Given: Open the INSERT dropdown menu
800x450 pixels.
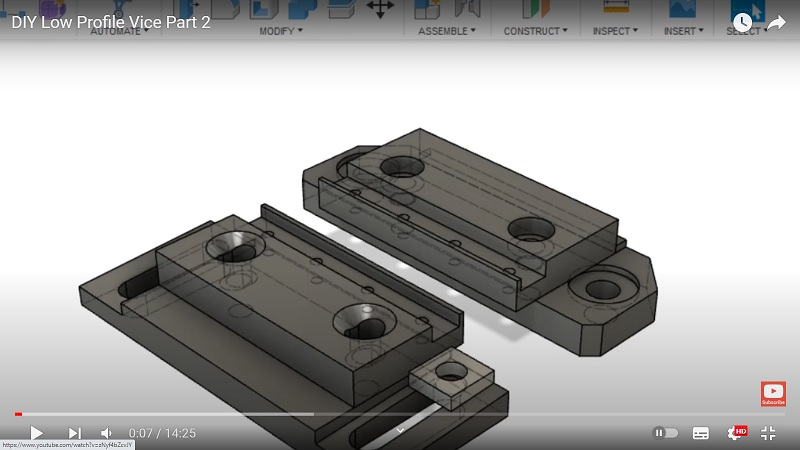Looking at the screenshot, I should [x=683, y=31].
